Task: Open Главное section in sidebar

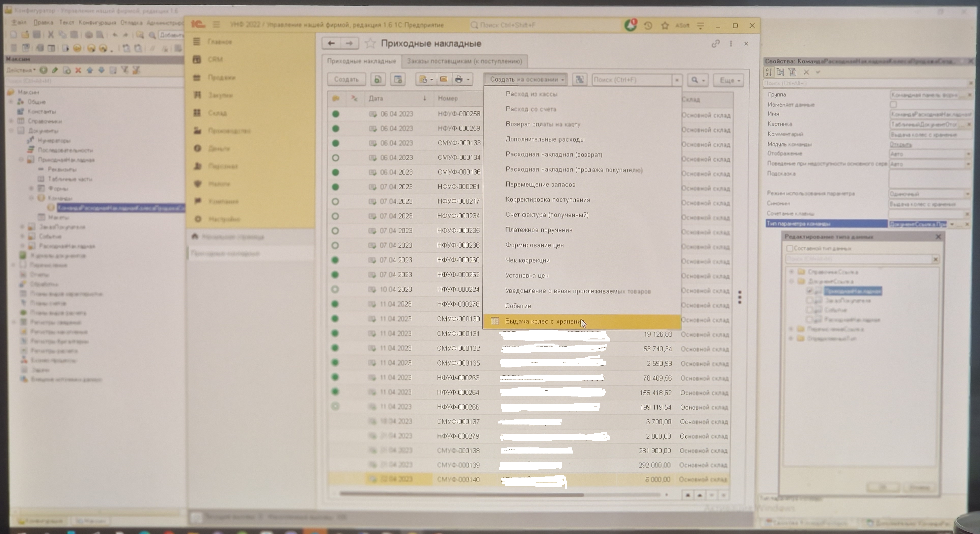Action: coord(219,42)
